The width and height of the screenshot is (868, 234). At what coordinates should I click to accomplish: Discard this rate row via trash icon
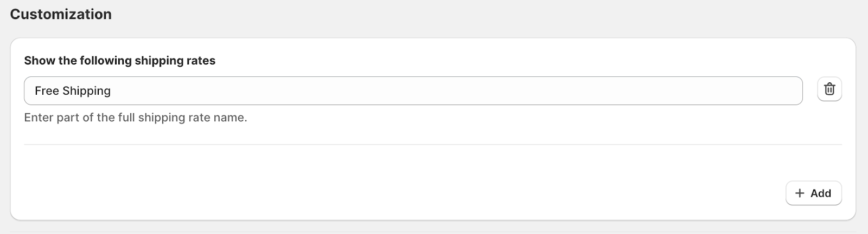pyautogui.click(x=829, y=89)
